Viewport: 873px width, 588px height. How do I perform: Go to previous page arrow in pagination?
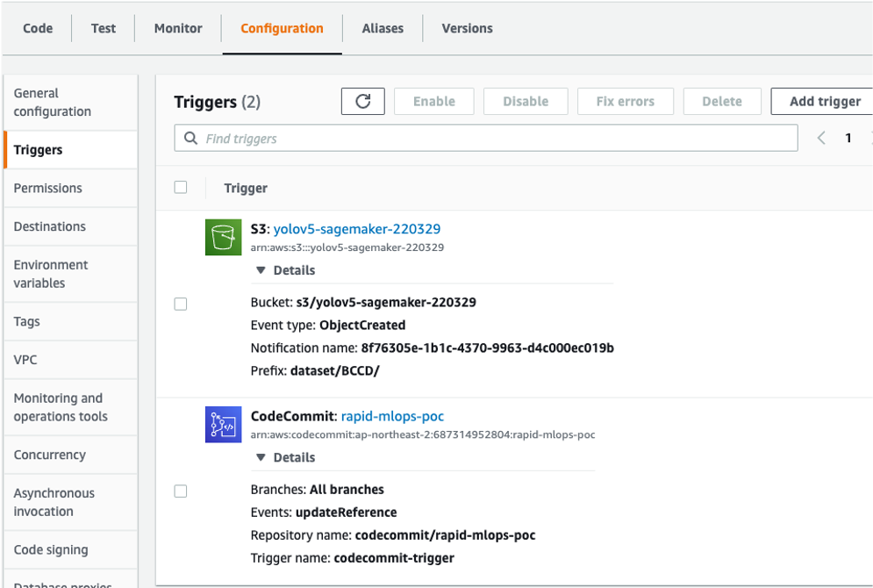[820, 138]
